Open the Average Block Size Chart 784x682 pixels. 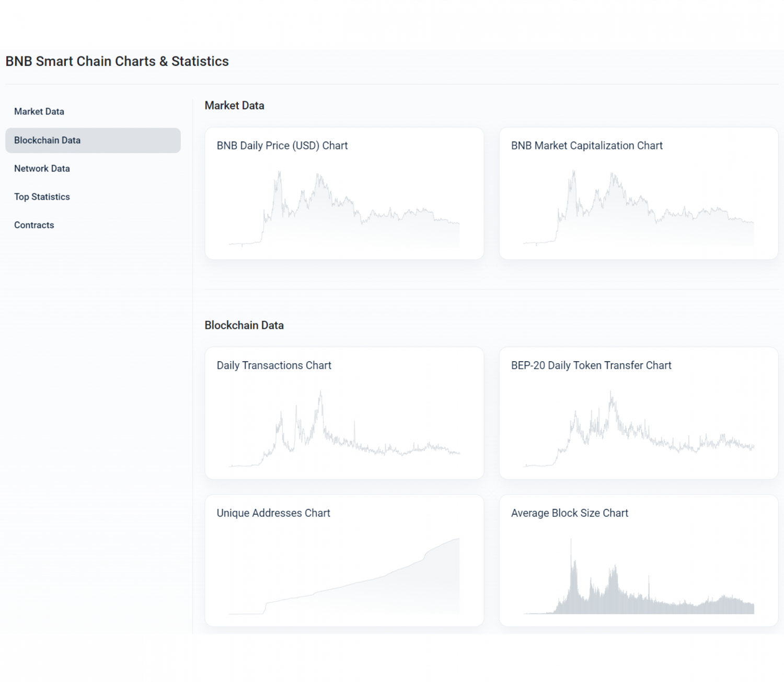[570, 513]
